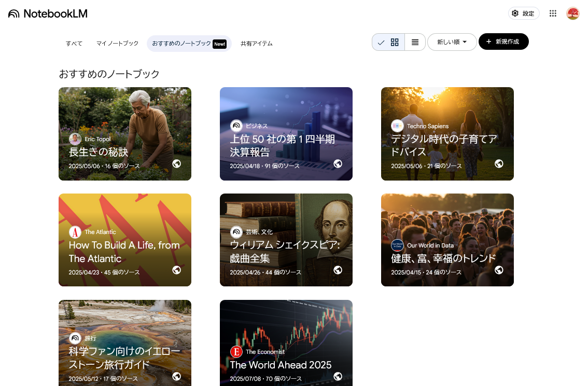Select the すべて tab
Image resolution: width=588 pixels, height=386 pixels.
coord(74,44)
